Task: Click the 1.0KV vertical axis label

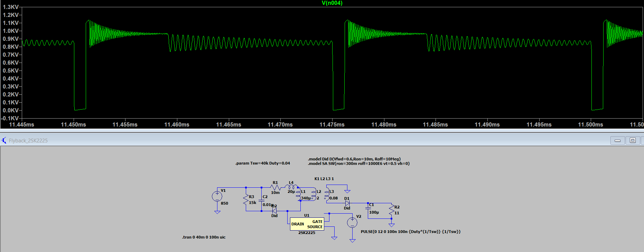Action: (11, 31)
